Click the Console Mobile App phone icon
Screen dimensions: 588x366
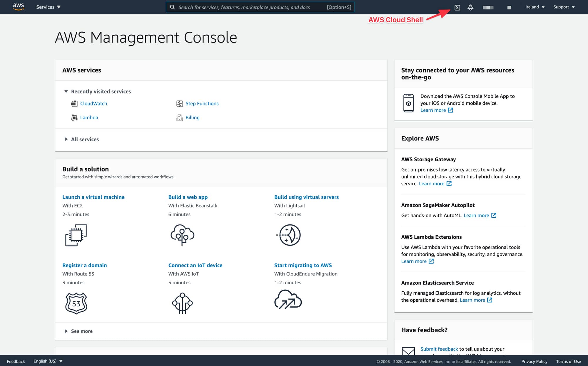(x=408, y=103)
